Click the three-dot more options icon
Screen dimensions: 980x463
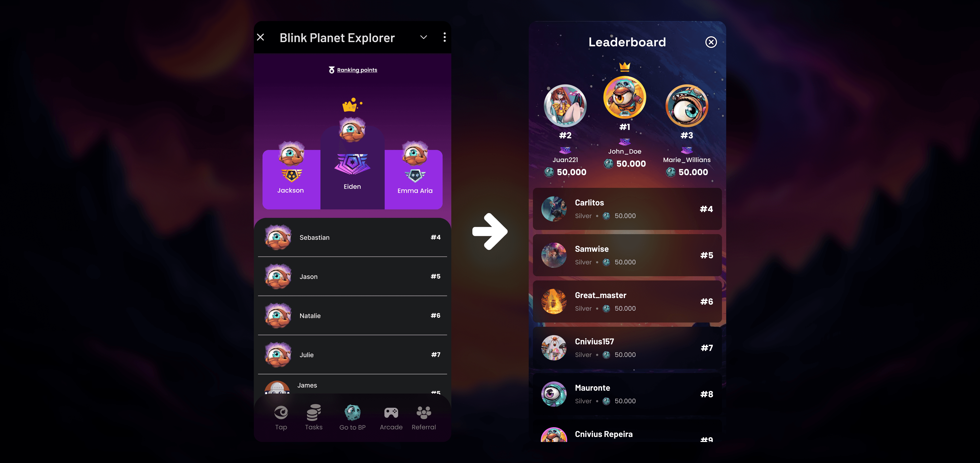pyautogui.click(x=444, y=37)
